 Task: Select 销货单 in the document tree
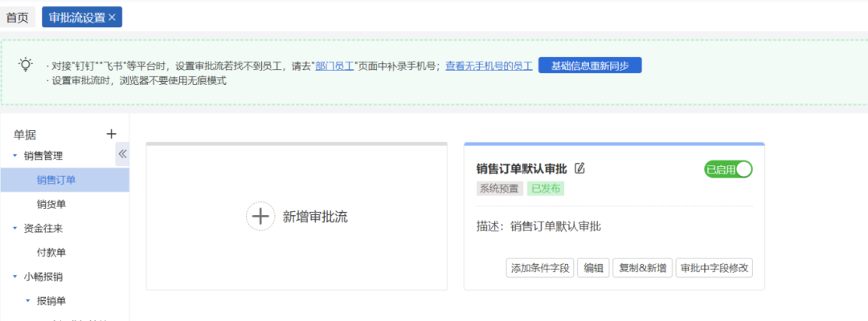(x=51, y=205)
